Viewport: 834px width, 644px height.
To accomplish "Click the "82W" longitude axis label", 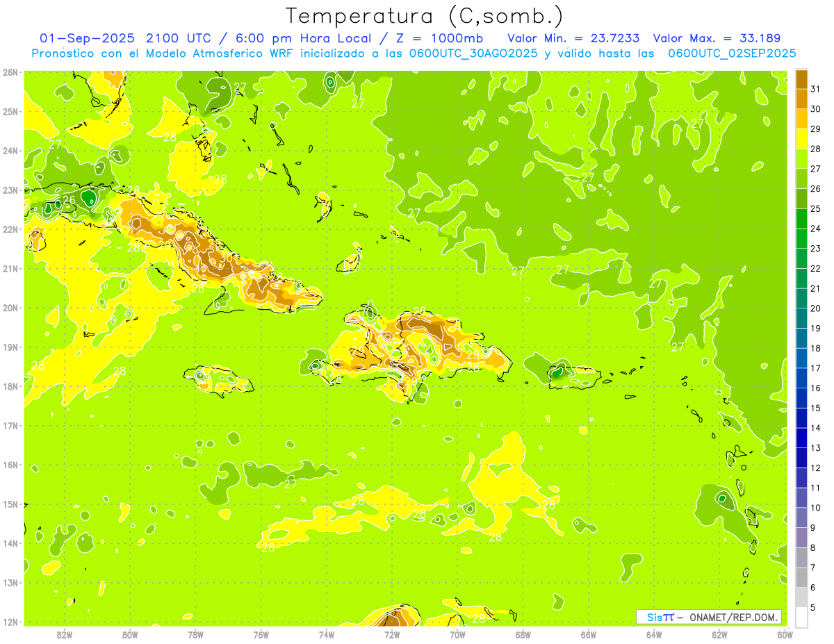I will pos(64,634).
